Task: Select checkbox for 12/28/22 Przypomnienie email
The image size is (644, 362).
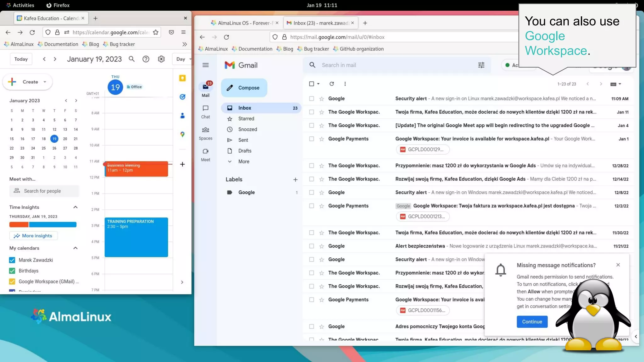Action: tap(312, 166)
